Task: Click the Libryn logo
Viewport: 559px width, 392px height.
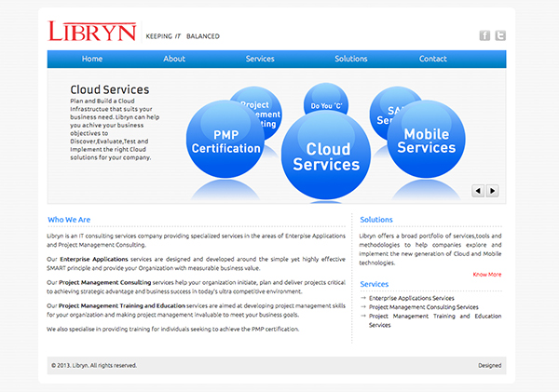Action: point(92,32)
